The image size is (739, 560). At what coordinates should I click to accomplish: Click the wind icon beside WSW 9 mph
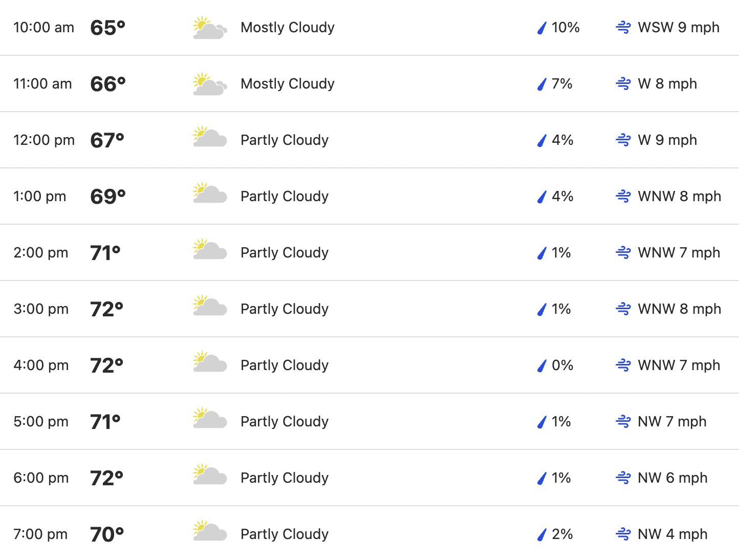[623, 28]
